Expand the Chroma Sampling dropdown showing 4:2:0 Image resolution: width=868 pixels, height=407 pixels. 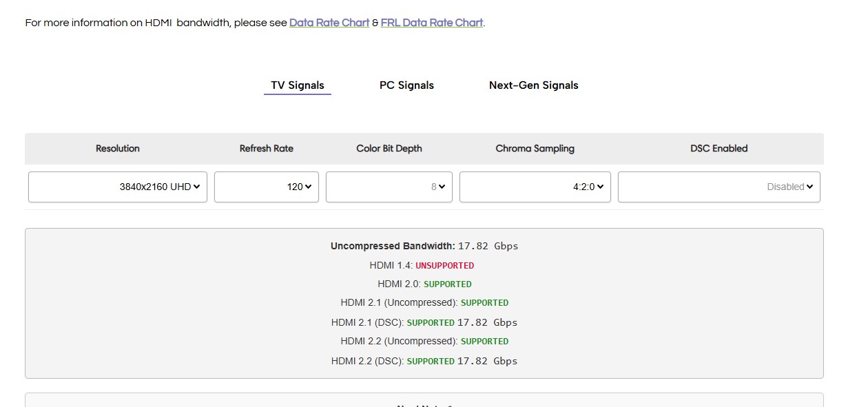coord(535,187)
